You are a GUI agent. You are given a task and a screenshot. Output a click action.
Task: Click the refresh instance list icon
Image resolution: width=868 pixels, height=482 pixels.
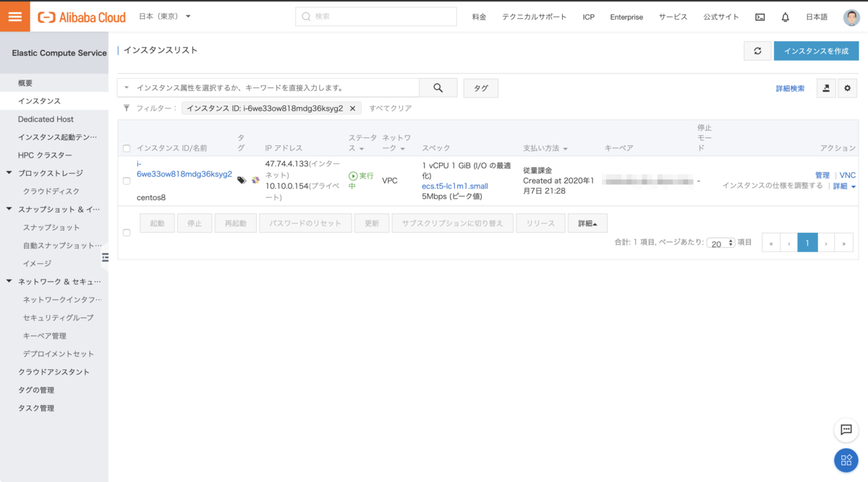[757, 51]
